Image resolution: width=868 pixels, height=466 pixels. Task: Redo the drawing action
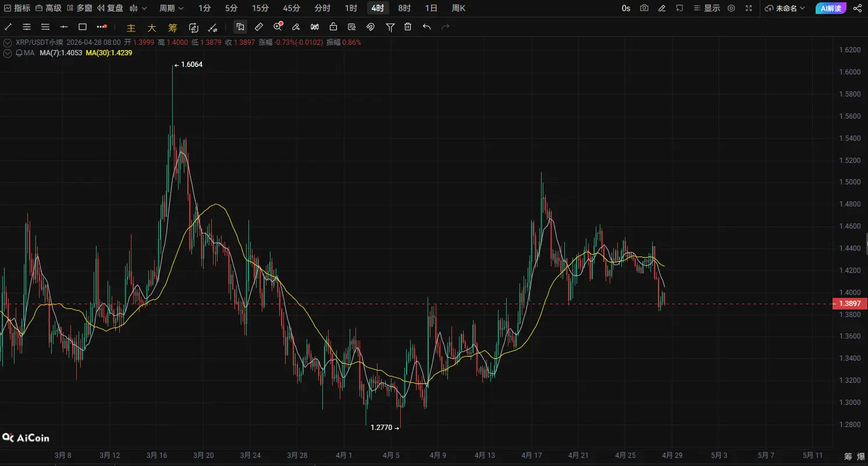(x=446, y=27)
